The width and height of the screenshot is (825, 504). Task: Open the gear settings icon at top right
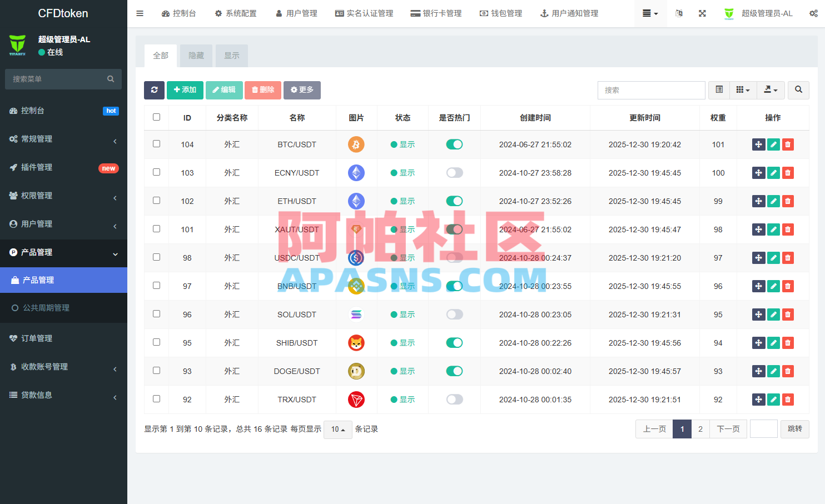click(x=813, y=13)
